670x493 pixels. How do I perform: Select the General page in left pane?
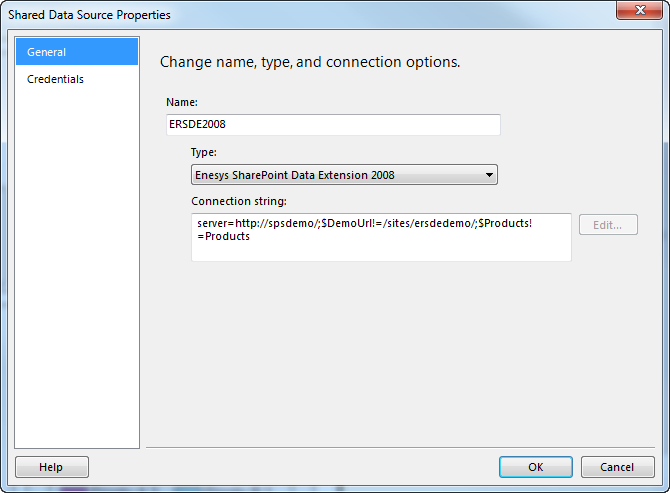(76, 52)
